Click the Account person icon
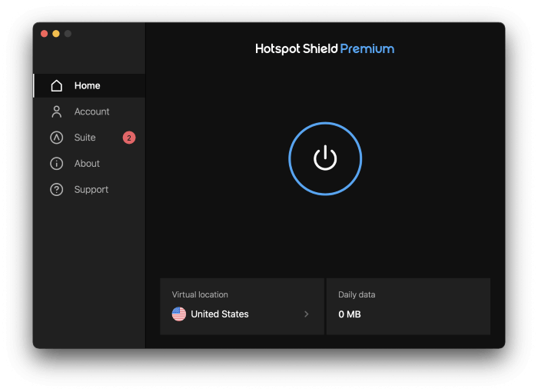 coord(57,111)
